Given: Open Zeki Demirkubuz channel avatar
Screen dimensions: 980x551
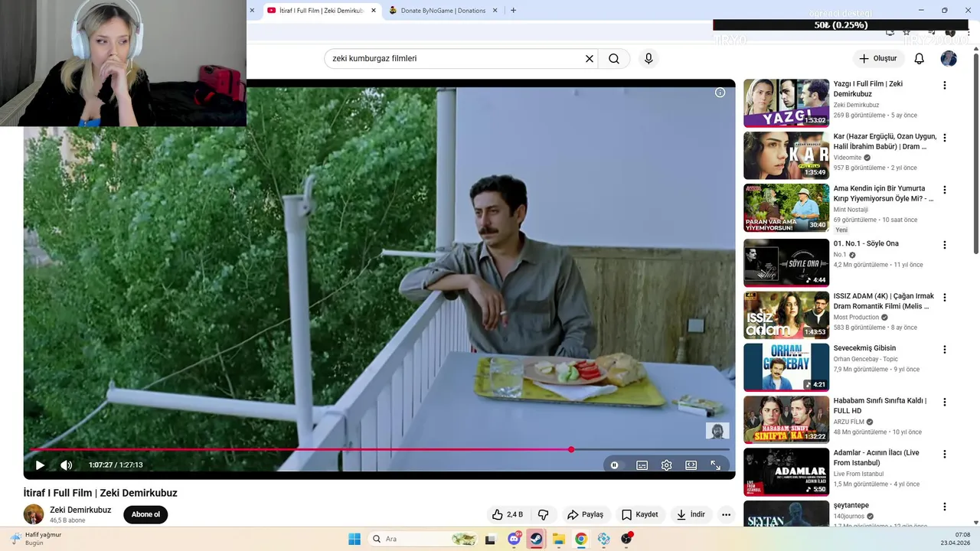Looking at the screenshot, I should point(34,514).
